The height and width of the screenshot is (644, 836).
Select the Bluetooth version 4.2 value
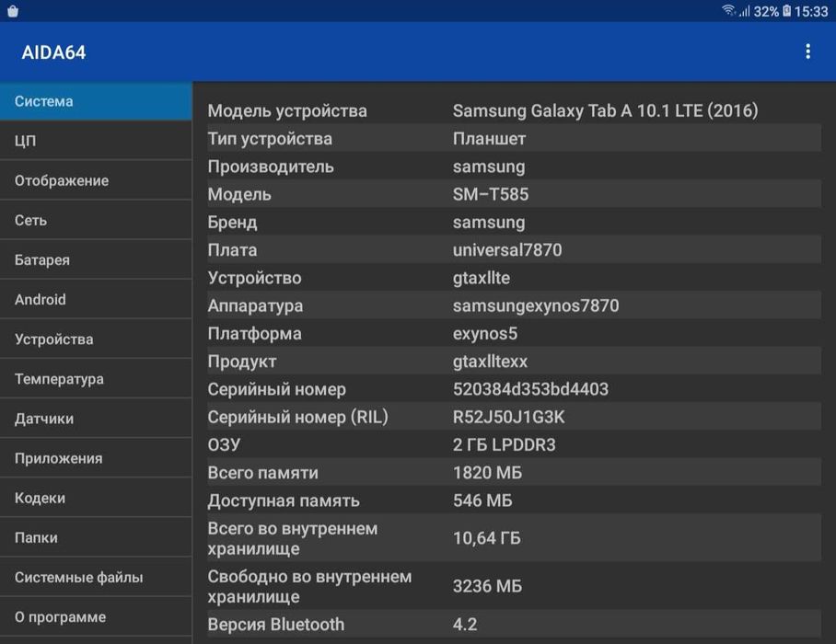coord(464,625)
